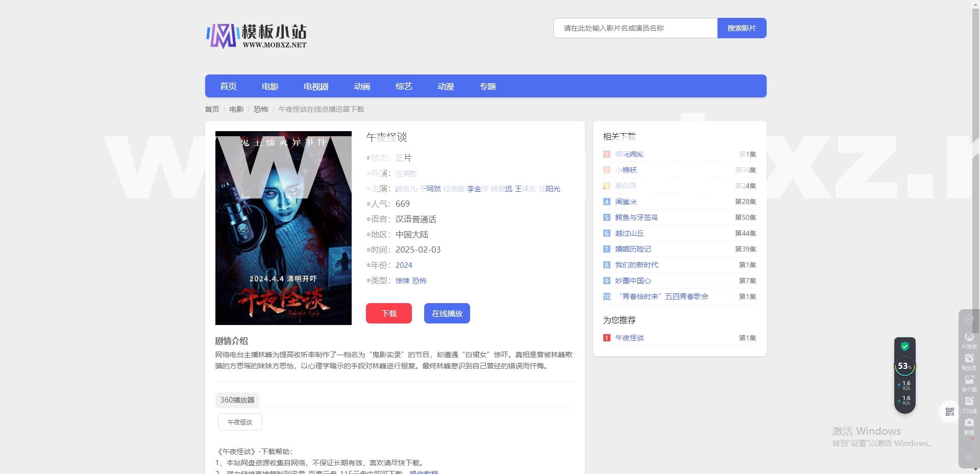Click the 53% memory usage gauge
The image size is (980, 474).
click(x=904, y=366)
